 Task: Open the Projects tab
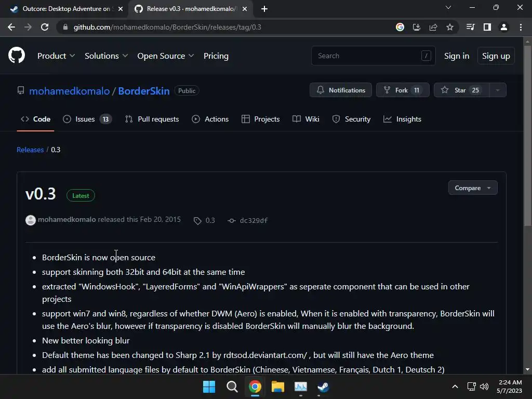(261, 119)
